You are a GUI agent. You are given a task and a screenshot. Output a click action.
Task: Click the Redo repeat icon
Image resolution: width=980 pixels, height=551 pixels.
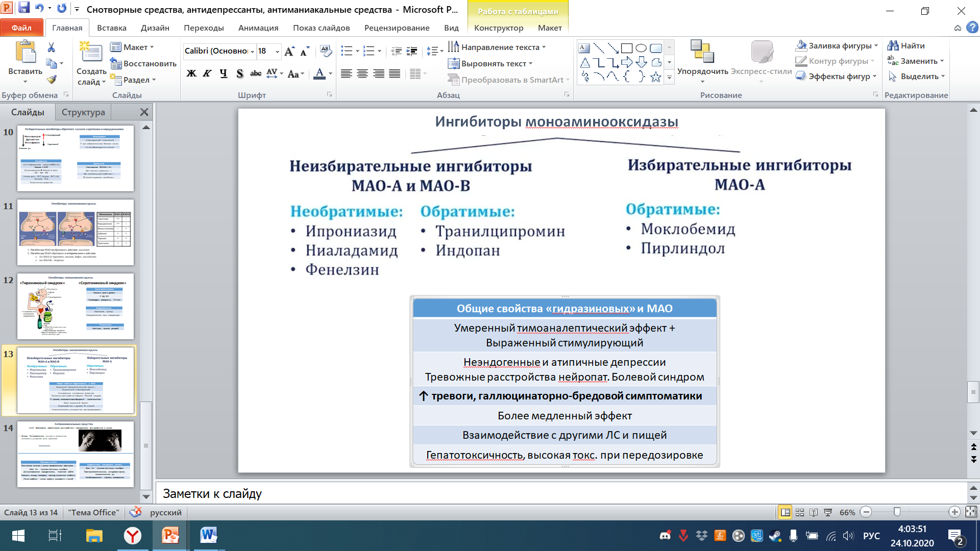62,8
